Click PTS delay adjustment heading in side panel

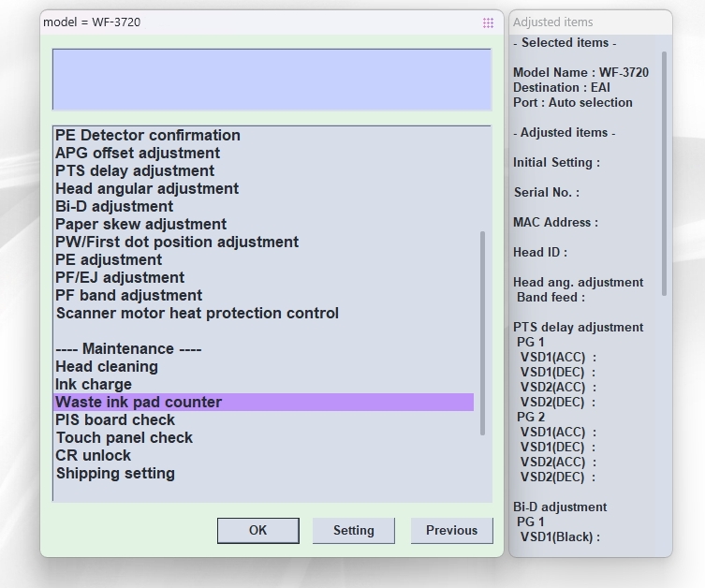579,328
